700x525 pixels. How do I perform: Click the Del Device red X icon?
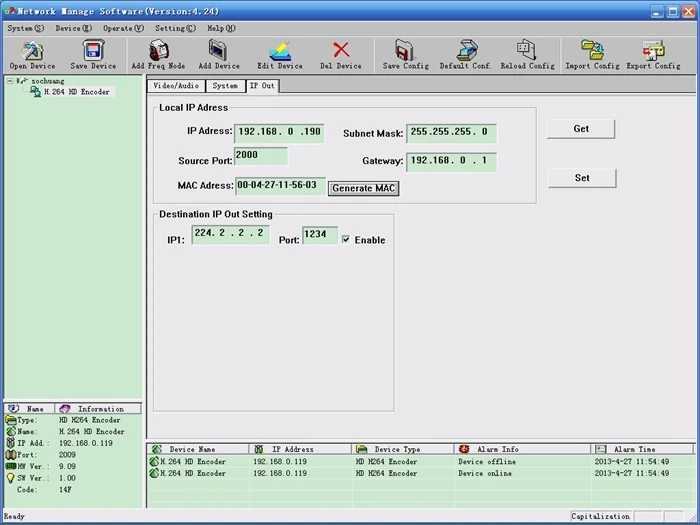click(x=341, y=50)
